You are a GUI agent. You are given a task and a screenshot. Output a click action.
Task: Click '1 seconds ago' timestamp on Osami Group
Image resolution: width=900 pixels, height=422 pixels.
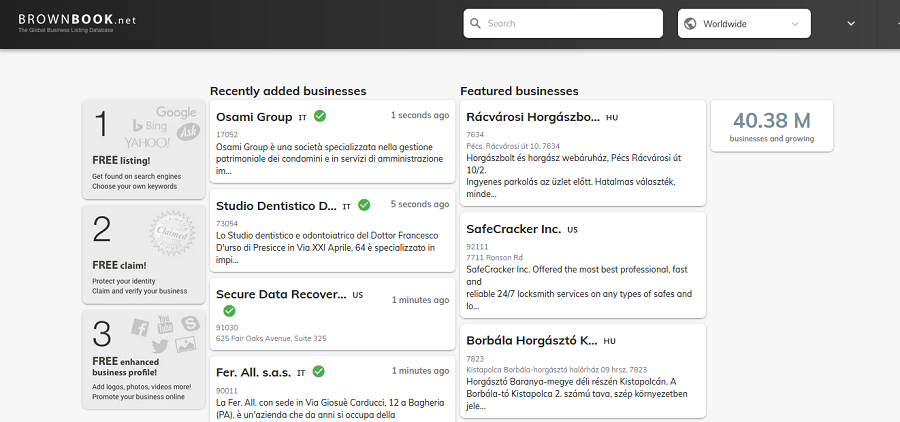click(420, 115)
